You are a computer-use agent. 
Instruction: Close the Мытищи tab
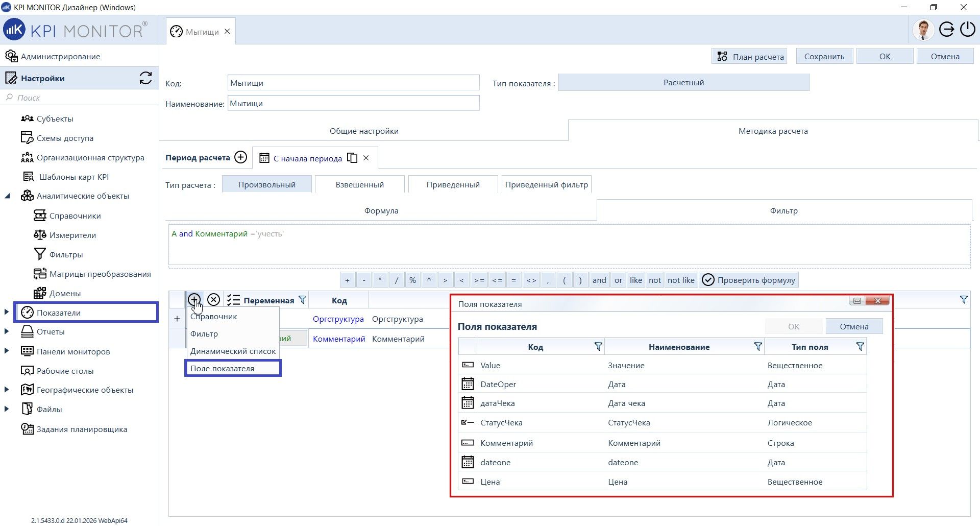[x=227, y=32]
